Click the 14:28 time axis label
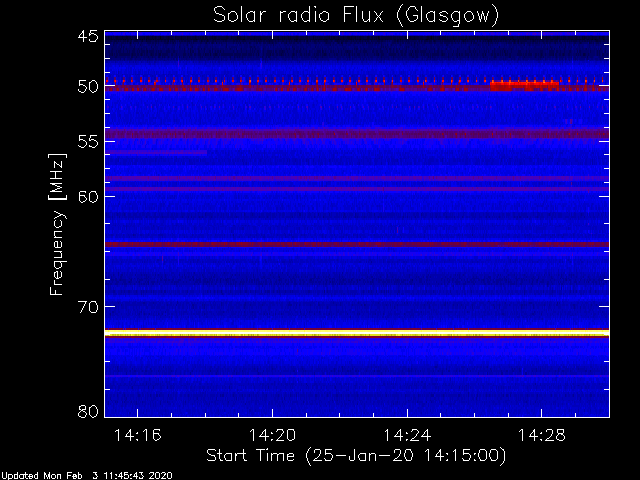This screenshot has width=640, height=480. pyautogui.click(x=542, y=435)
